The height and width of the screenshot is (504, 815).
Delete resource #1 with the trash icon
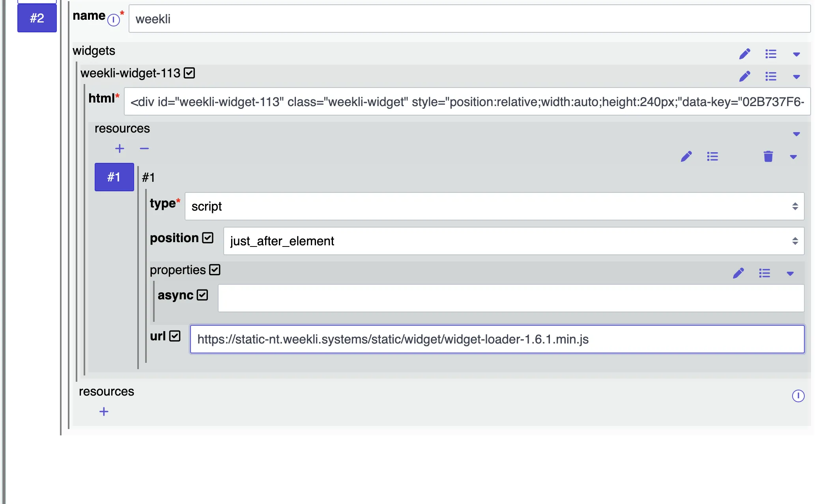[x=768, y=157]
